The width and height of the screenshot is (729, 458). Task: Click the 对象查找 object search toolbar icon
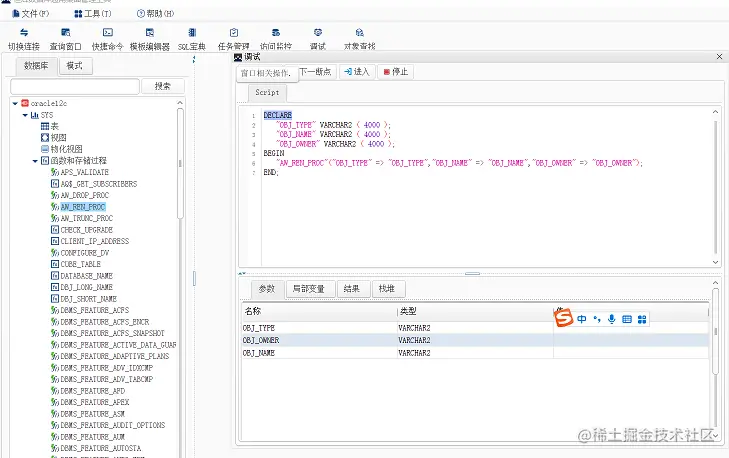point(359,32)
